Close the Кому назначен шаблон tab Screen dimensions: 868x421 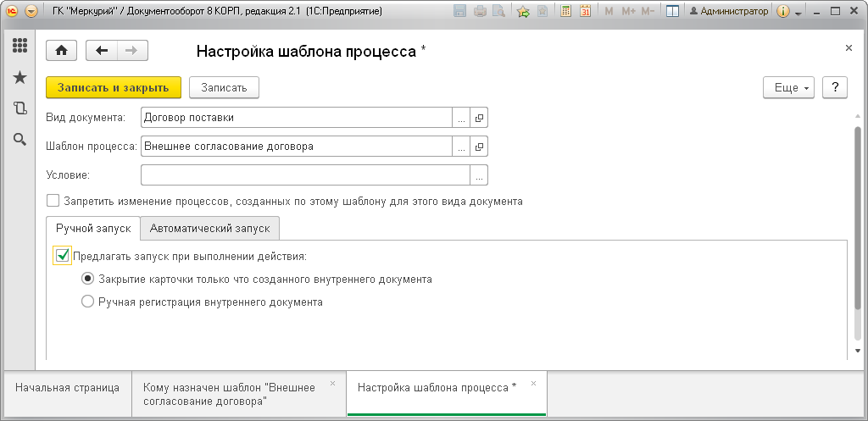pyautogui.click(x=332, y=383)
